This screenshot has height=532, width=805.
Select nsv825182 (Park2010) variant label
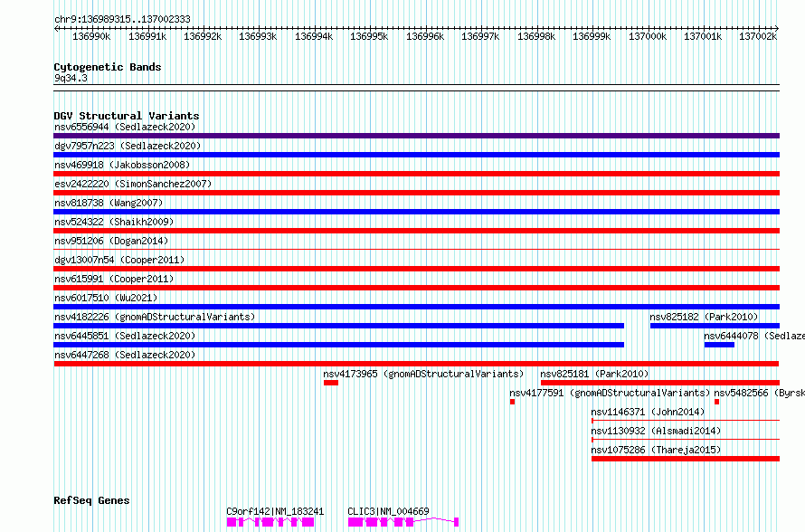[x=704, y=317]
